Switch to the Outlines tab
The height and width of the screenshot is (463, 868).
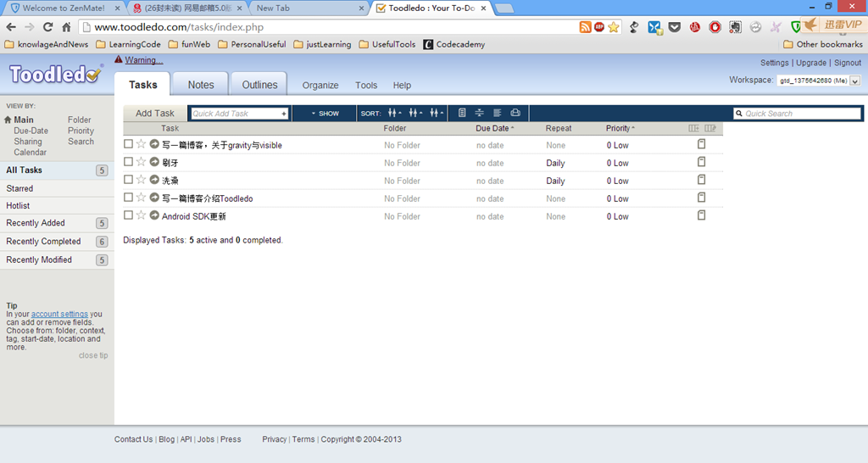pyautogui.click(x=259, y=84)
